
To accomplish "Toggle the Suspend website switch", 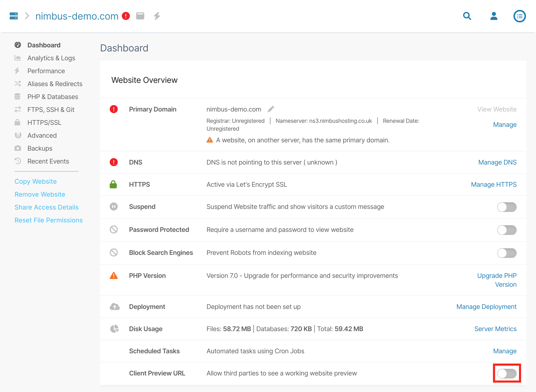I will click(x=507, y=207).
